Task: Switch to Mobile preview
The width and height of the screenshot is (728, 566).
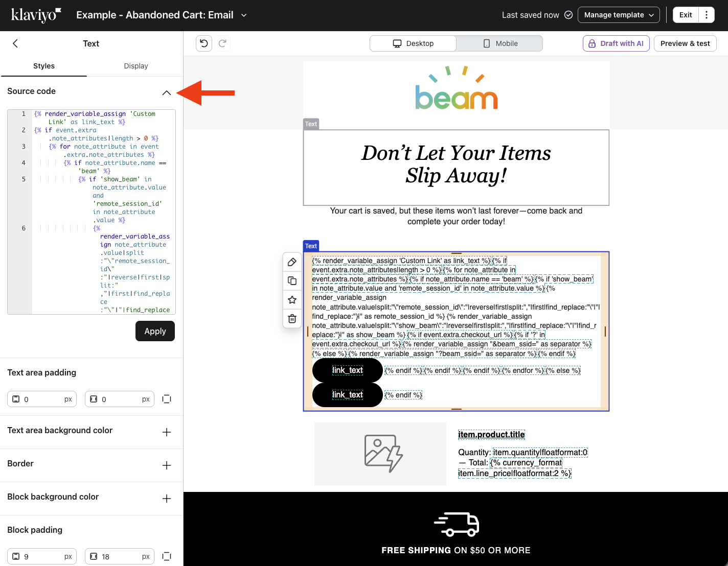Action: coord(499,43)
